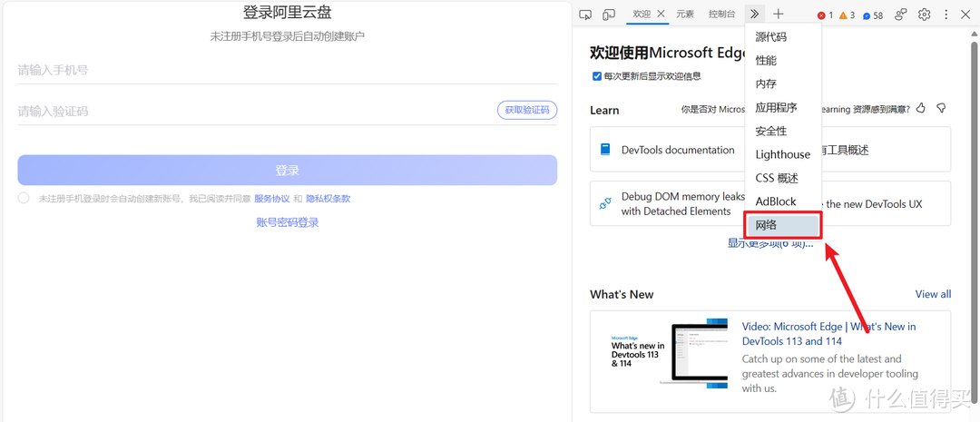Select 内存 from the overflow menu
This screenshot has width=980, height=422.
783,83
